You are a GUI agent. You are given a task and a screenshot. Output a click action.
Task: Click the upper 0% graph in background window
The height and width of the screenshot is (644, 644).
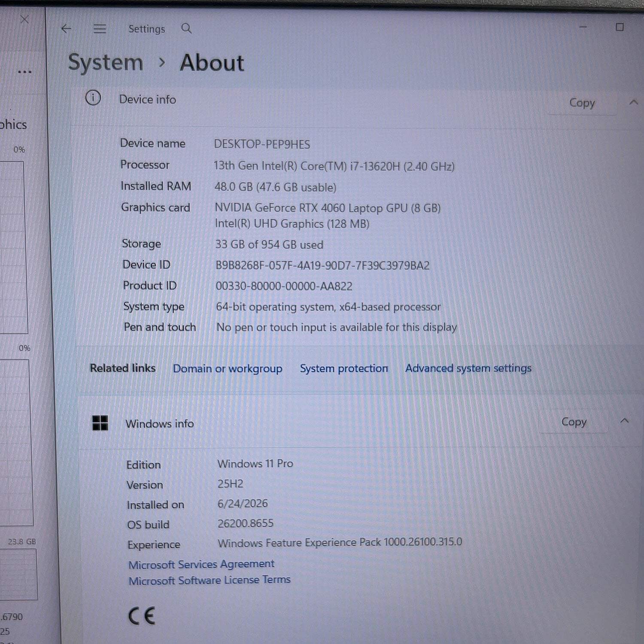pos(13,247)
